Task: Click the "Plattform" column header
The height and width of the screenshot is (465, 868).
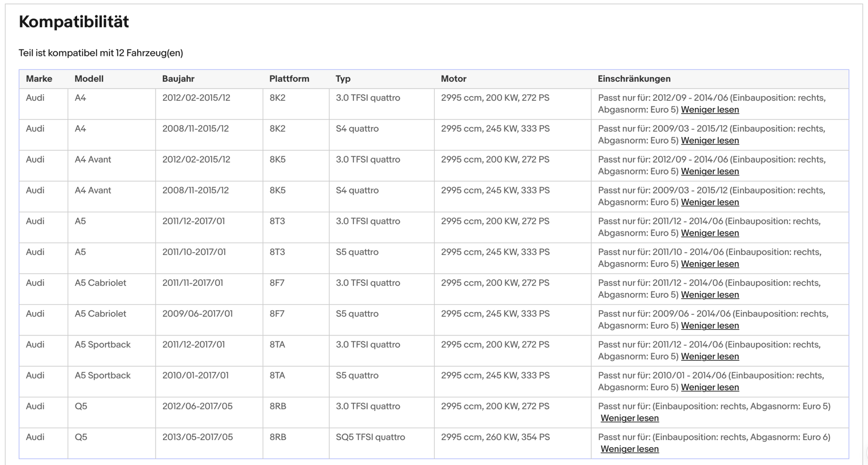Action: pyautogui.click(x=289, y=78)
